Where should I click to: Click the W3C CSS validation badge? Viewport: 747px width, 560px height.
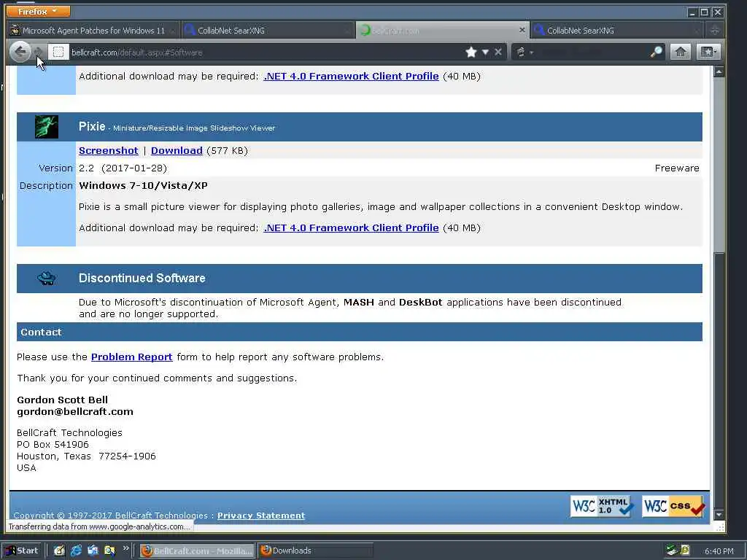click(673, 506)
